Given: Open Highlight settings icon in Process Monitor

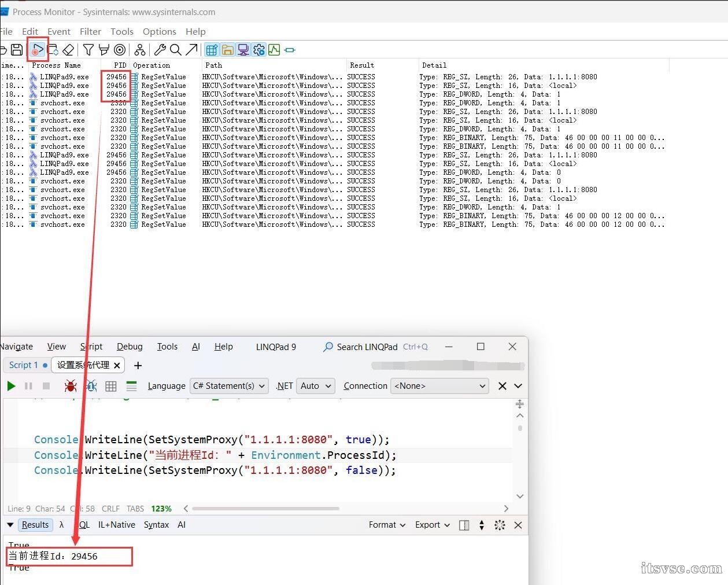Looking at the screenshot, I should click(x=104, y=50).
